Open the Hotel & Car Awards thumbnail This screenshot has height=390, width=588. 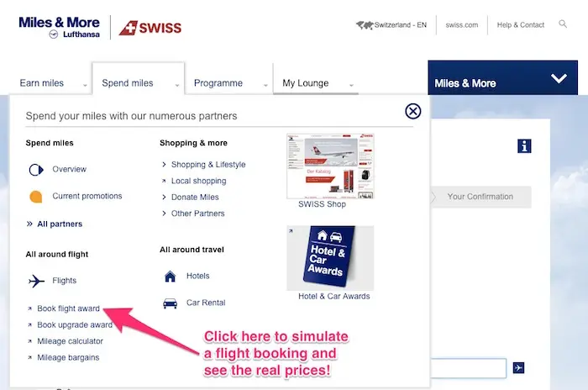[x=330, y=258]
